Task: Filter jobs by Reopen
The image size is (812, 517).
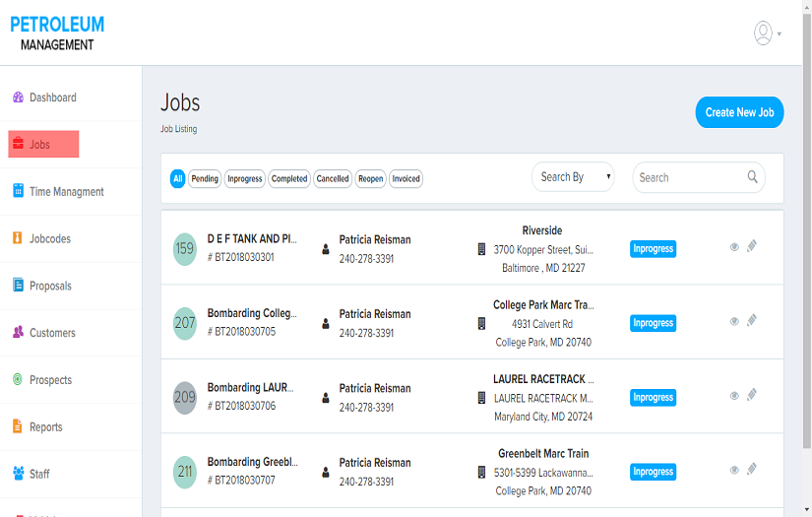Action: coord(371,178)
